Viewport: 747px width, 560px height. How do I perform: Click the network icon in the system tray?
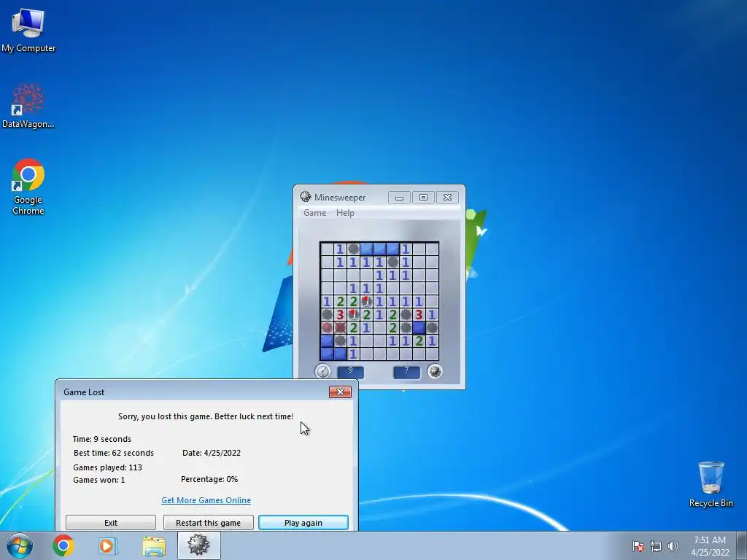click(x=656, y=546)
